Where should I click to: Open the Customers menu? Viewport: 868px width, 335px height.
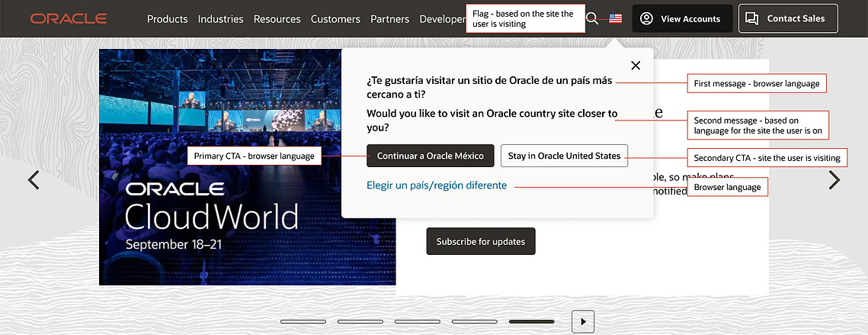(x=335, y=19)
